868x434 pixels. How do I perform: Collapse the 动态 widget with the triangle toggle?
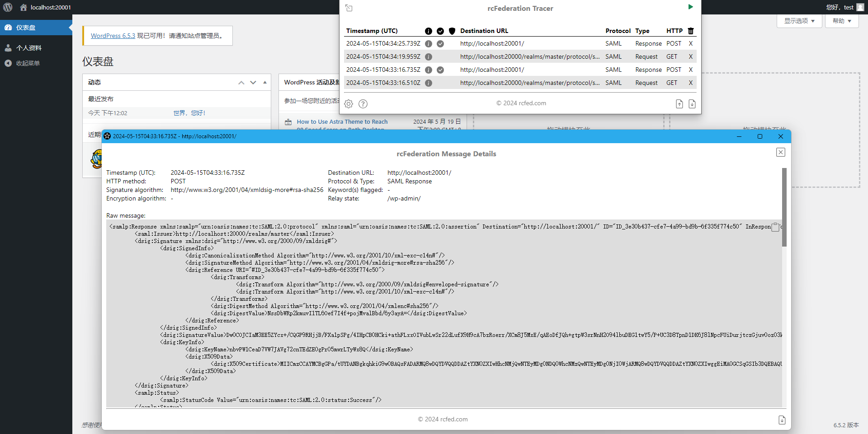pos(265,82)
